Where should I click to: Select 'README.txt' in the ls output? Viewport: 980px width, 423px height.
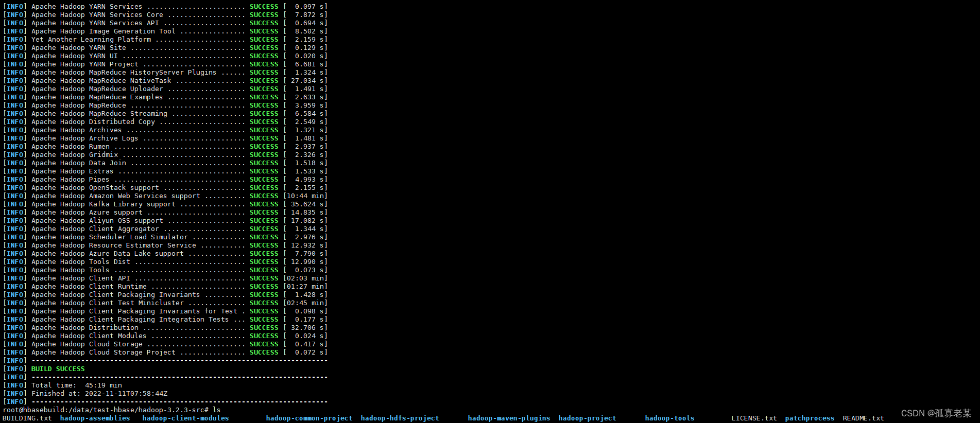click(x=864, y=418)
